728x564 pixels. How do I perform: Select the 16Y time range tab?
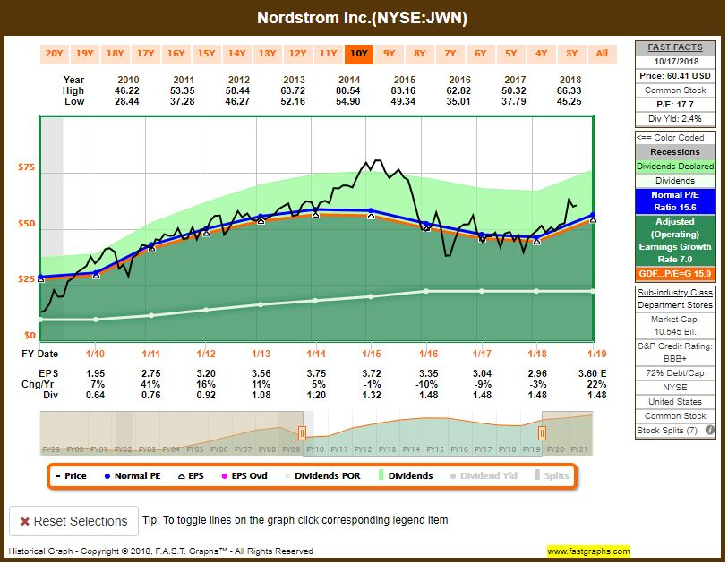pyautogui.click(x=176, y=54)
